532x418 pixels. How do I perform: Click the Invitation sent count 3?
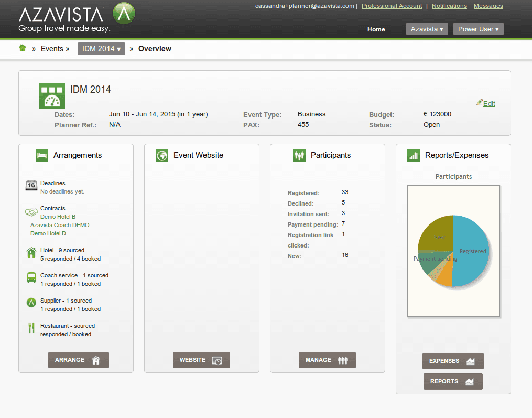343,213
